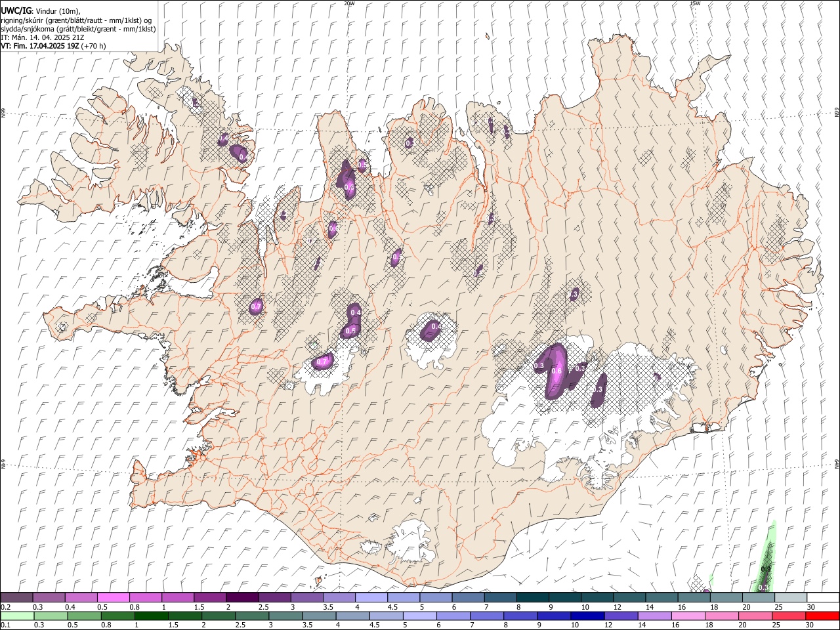Select the 'slydda/snjókoma' legend description line
840x630 pixels.
(x=78, y=29)
